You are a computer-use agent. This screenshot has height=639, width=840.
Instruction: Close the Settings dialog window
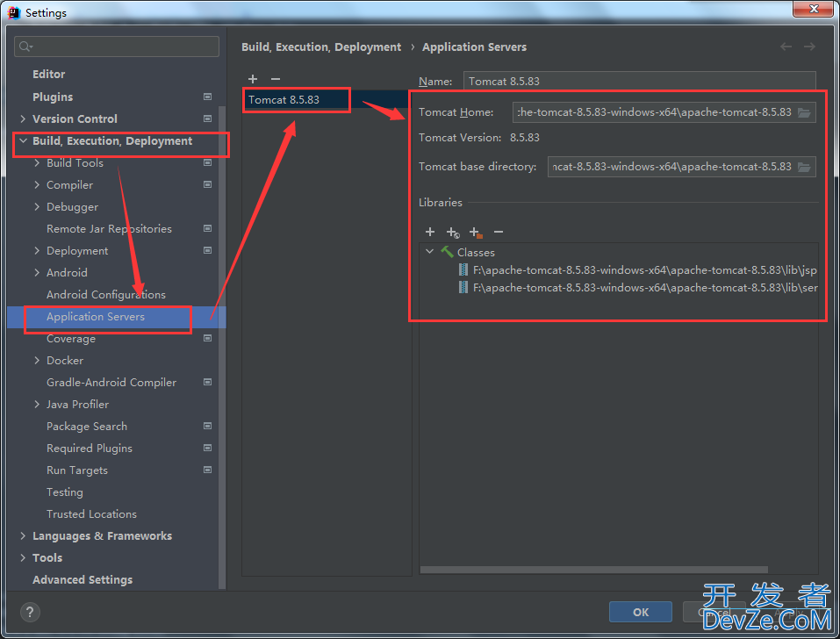tap(813, 9)
